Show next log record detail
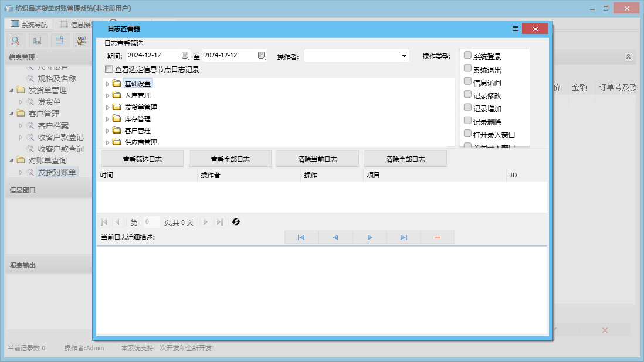Image resolution: width=644 pixels, height=362 pixels. click(x=370, y=237)
